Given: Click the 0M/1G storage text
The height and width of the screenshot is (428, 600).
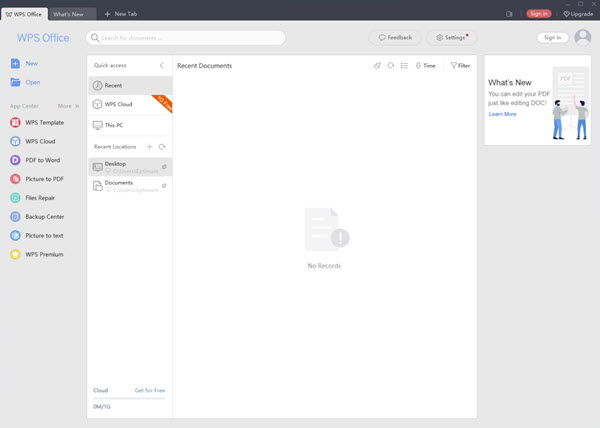Looking at the screenshot, I should [102, 407].
